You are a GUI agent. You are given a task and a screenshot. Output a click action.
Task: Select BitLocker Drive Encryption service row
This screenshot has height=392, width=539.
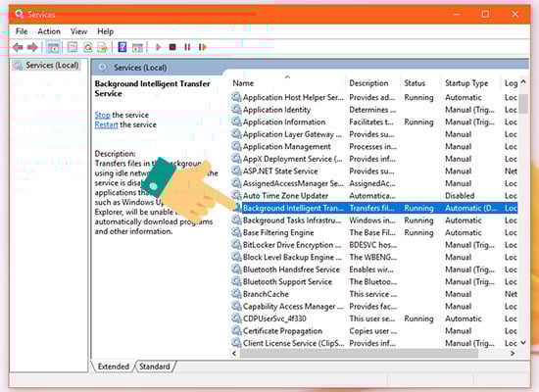coord(374,245)
